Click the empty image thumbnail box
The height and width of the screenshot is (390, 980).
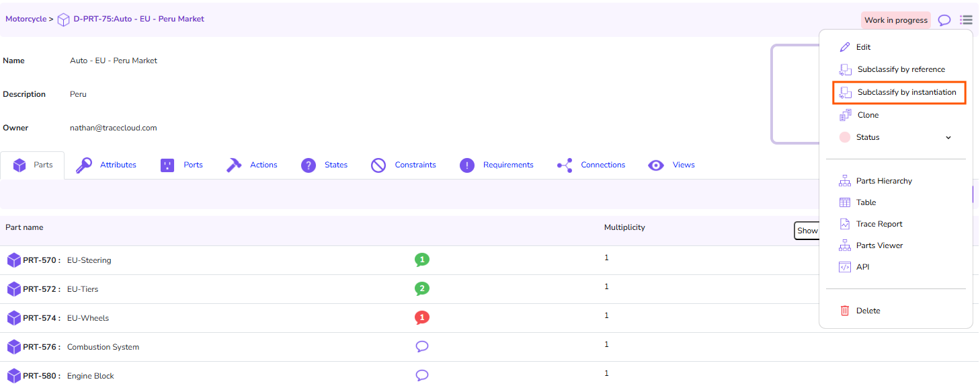(x=795, y=94)
